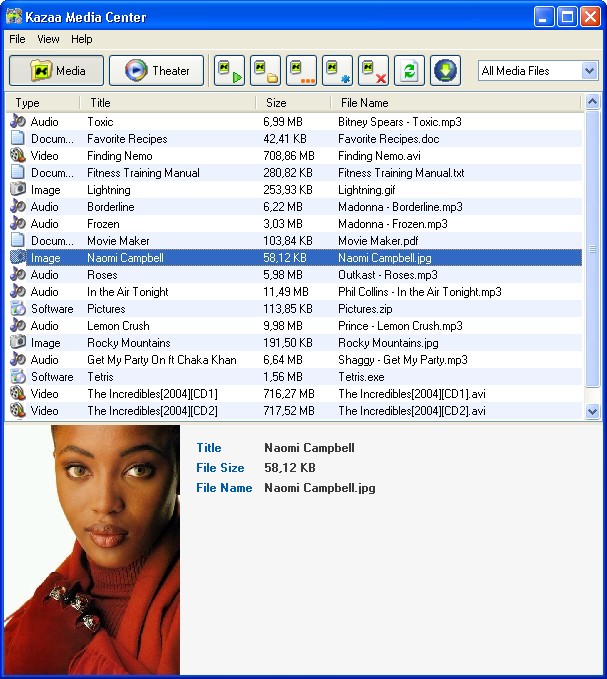Screen dimensions: 607x679
Task: Sort the list by Size column
Action: click(x=293, y=103)
